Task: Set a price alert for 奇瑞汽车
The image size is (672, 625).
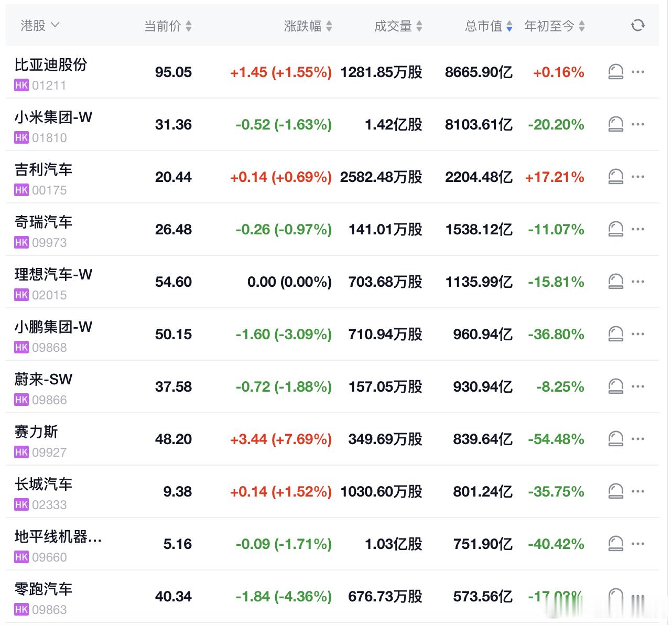Action: [x=616, y=229]
